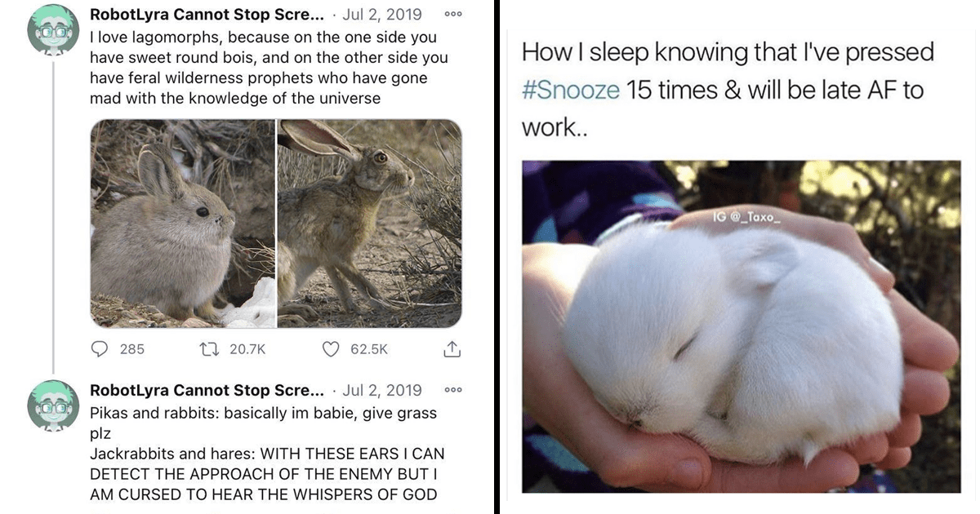Open the round gray pygmy rabbit photo

[183, 224]
